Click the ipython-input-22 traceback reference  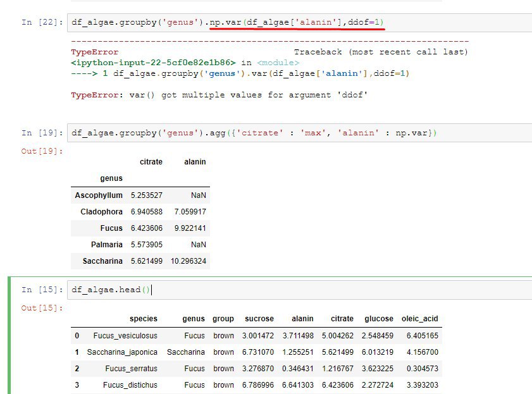pos(153,63)
